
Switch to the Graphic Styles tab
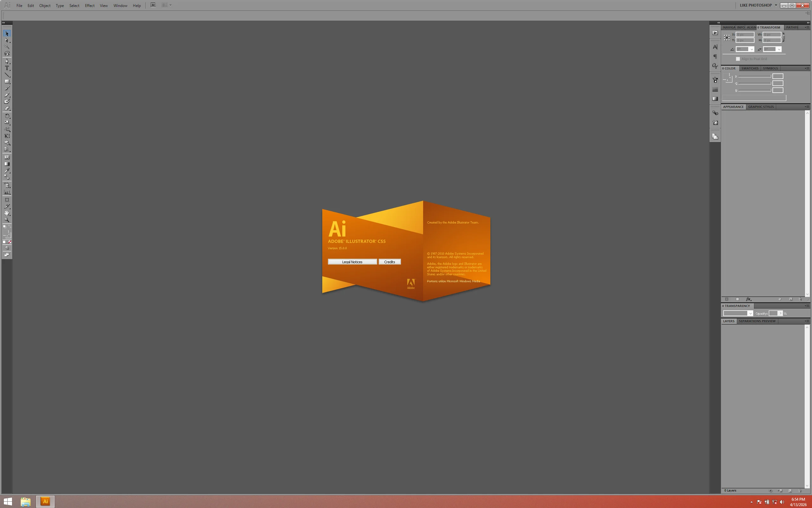coord(761,107)
